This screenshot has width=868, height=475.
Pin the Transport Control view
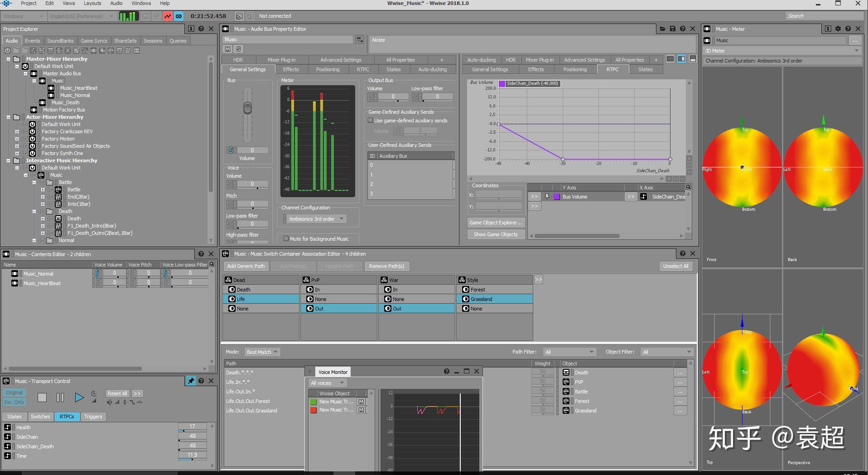coord(191,381)
